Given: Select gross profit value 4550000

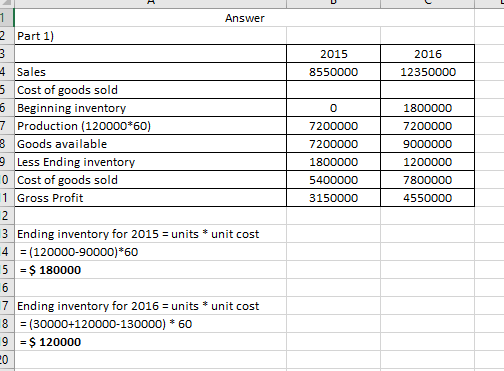Looking at the screenshot, I should pyautogui.click(x=427, y=198).
